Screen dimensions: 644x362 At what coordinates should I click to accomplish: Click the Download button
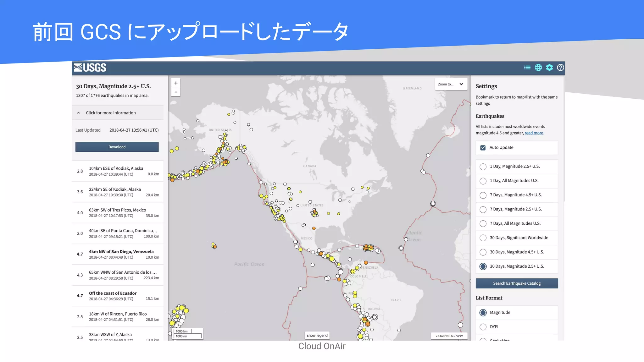point(117,147)
